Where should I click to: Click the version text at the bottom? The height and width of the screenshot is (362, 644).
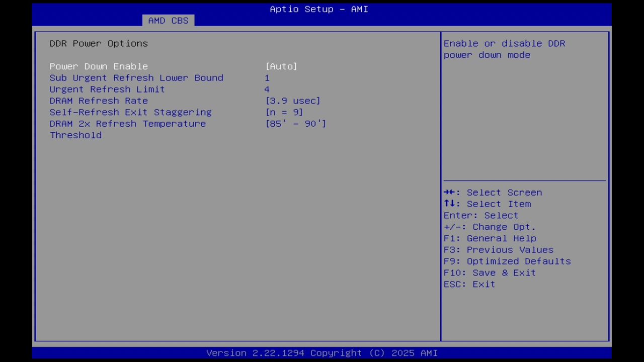point(322,352)
